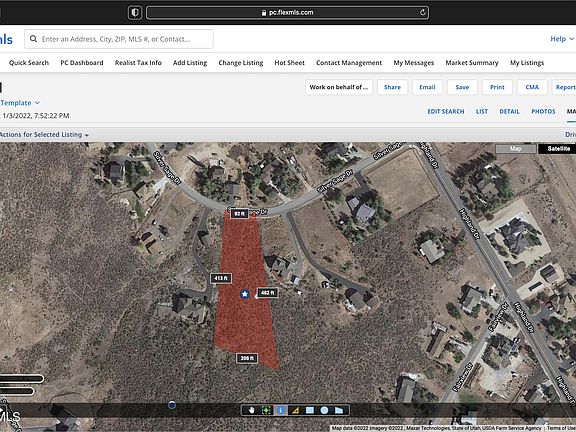Screen dimensions: 576x432
Task: Click the 92 ft parcel label
Action: pos(239,213)
